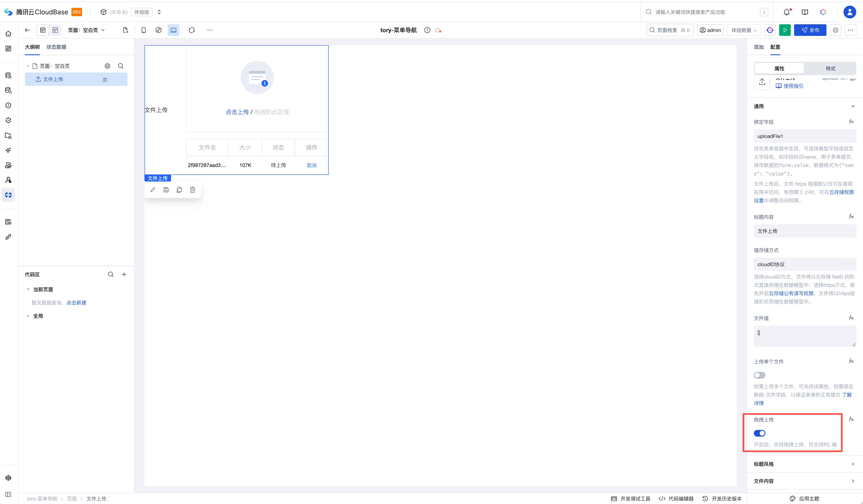863x504 pixels.
Task: Switch to mobile phone preview mode
Action: (143, 30)
